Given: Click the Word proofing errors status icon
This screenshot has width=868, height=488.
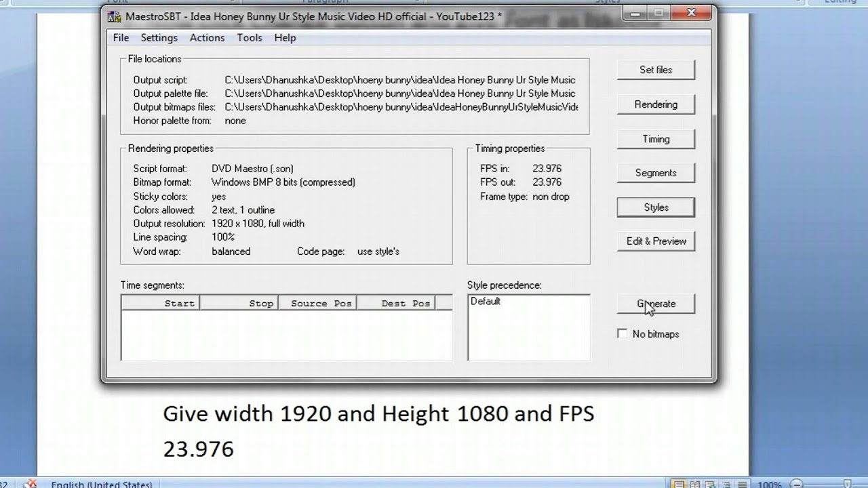Looking at the screenshot, I should point(30,484).
